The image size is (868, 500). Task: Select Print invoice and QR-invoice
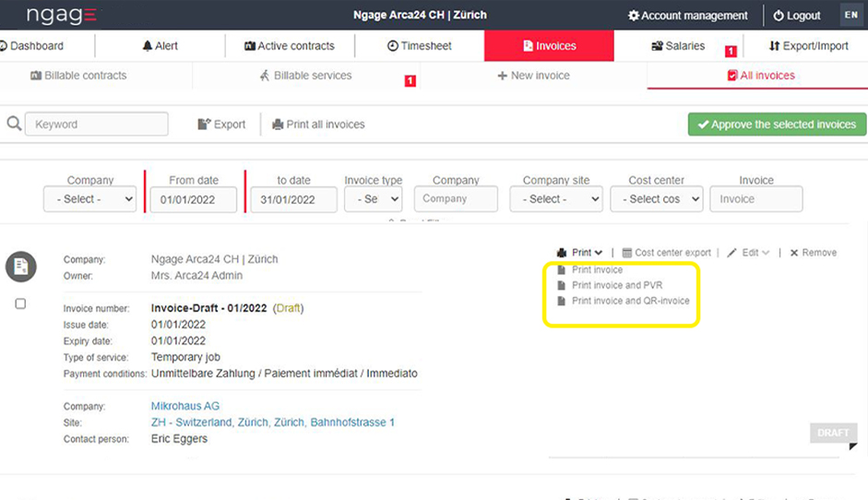(x=630, y=301)
